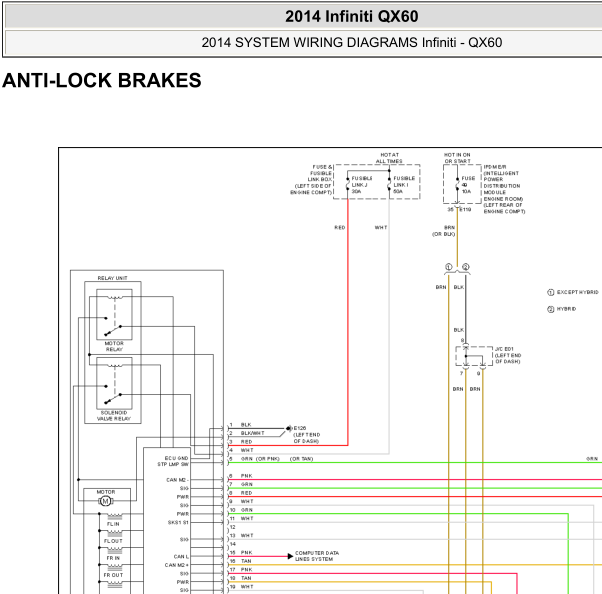
Task: Select the "J/C E01 (LEFT END OF DASH)" label
Action: coord(508,355)
